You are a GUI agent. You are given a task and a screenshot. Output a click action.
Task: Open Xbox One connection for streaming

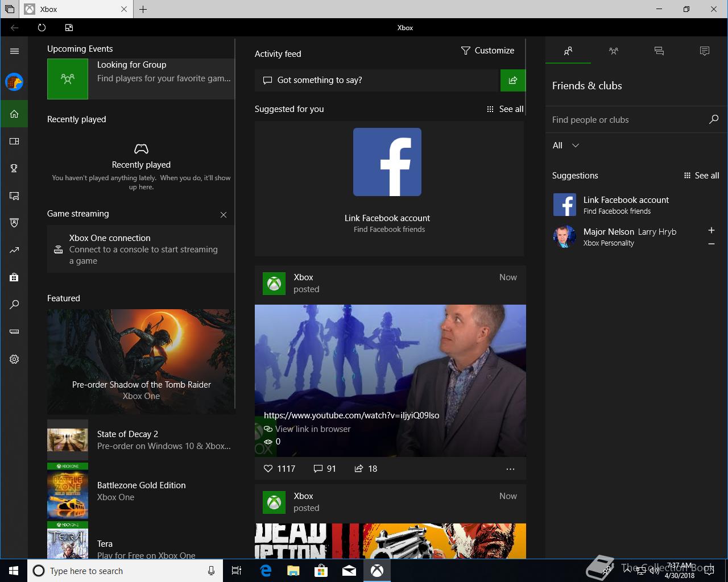140,249
